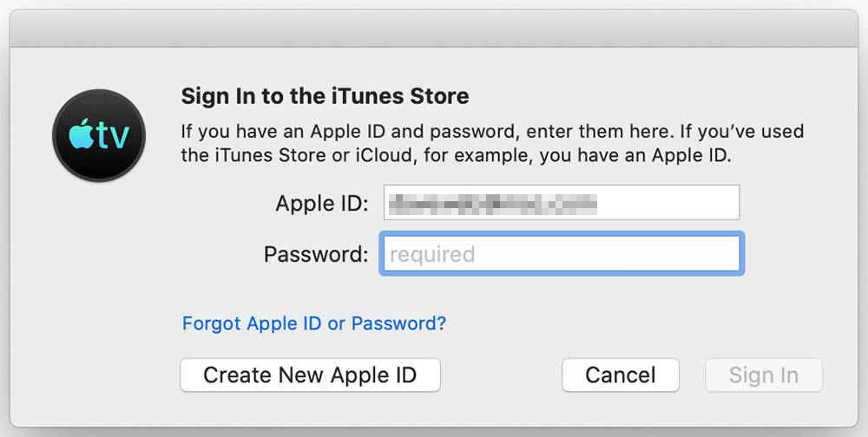This screenshot has width=868, height=437.
Task: Click the "Sign In to the iTunes Store" heading
Action: point(325,96)
